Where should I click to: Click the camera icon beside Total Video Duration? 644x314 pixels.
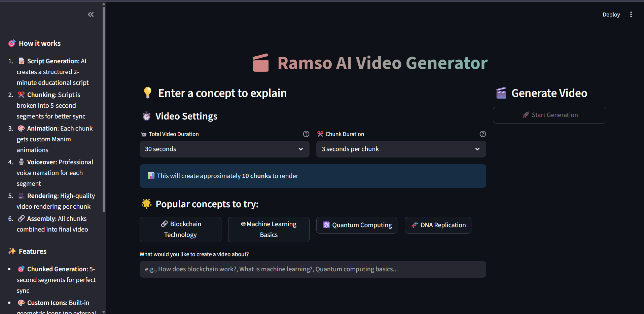click(x=144, y=134)
